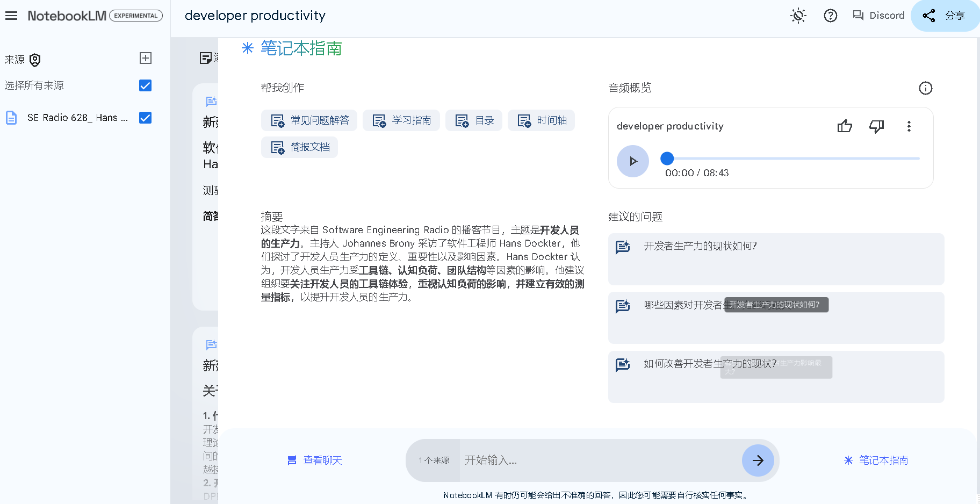Click the first saved note icon
The image size is (980, 504).
[211, 101]
